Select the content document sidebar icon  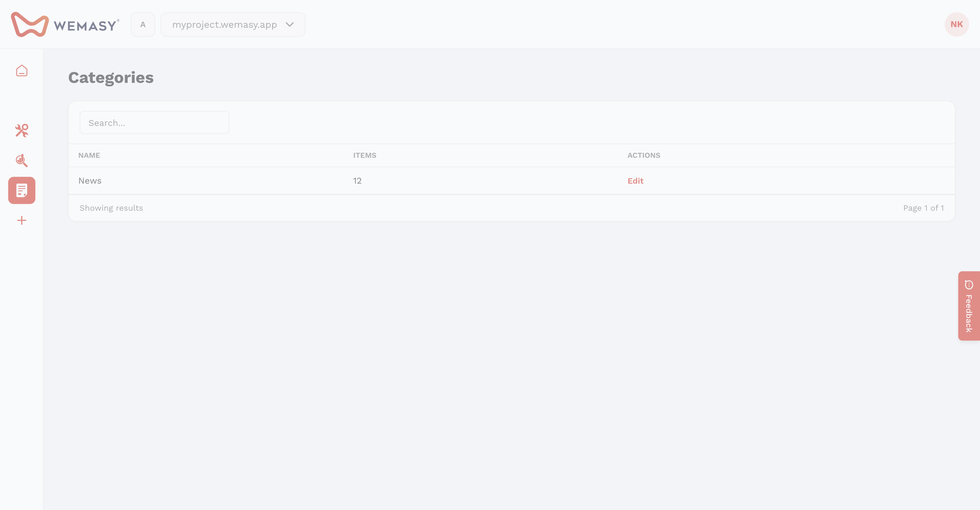coord(22,190)
